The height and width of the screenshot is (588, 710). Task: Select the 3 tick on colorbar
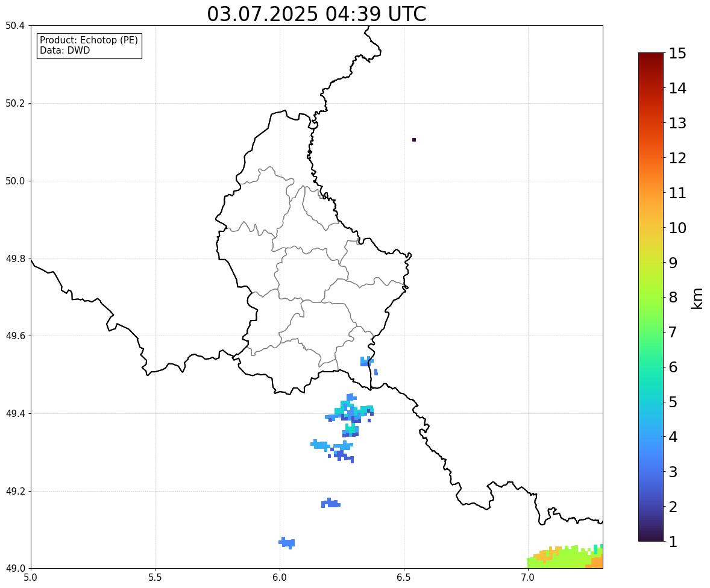[673, 472]
